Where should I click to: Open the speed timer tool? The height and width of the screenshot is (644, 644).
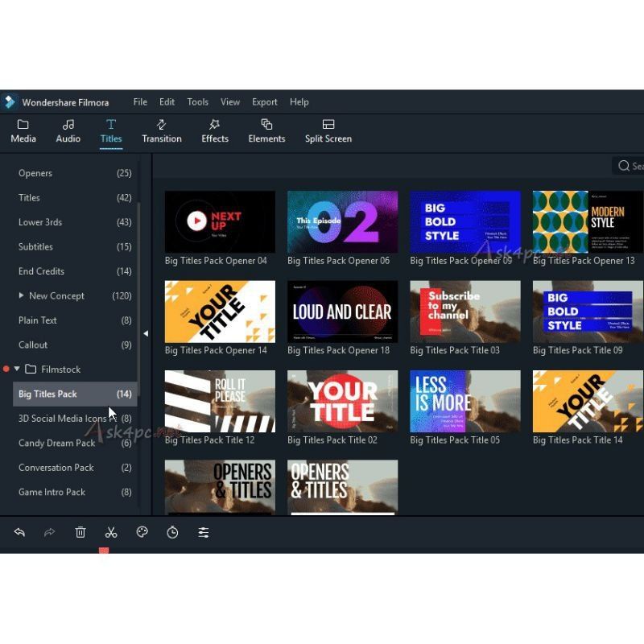click(x=172, y=532)
